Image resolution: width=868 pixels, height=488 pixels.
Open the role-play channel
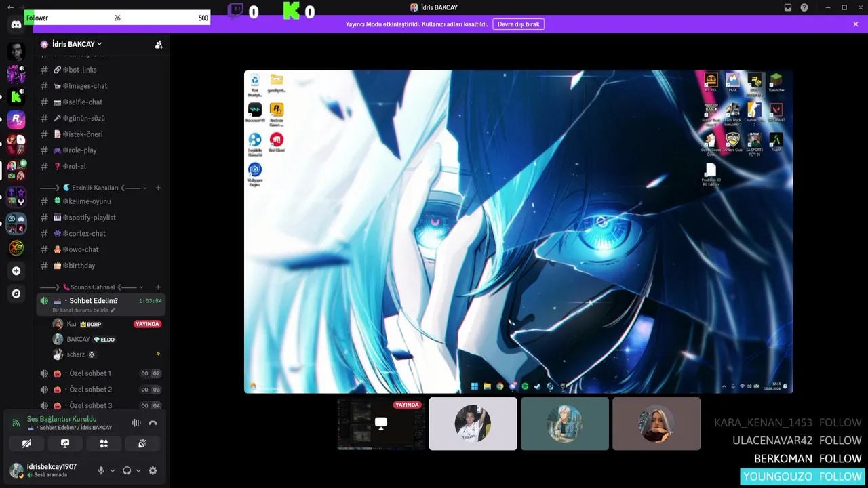[x=101, y=150]
